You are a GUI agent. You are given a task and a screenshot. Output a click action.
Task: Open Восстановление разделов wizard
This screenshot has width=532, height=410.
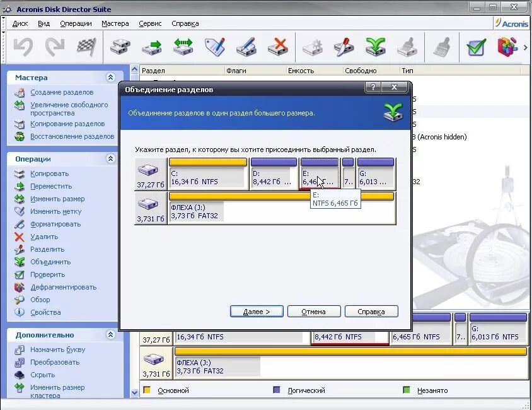[72, 136]
